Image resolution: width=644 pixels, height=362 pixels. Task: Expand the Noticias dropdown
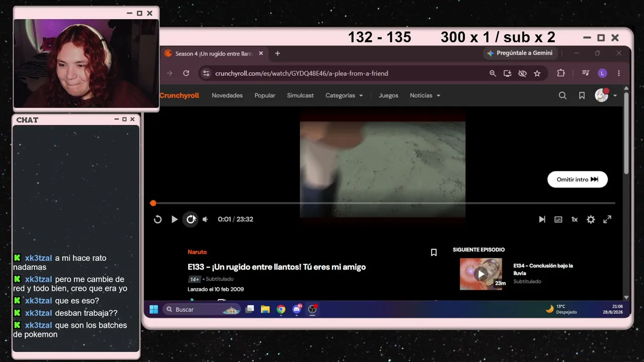pos(425,96)
